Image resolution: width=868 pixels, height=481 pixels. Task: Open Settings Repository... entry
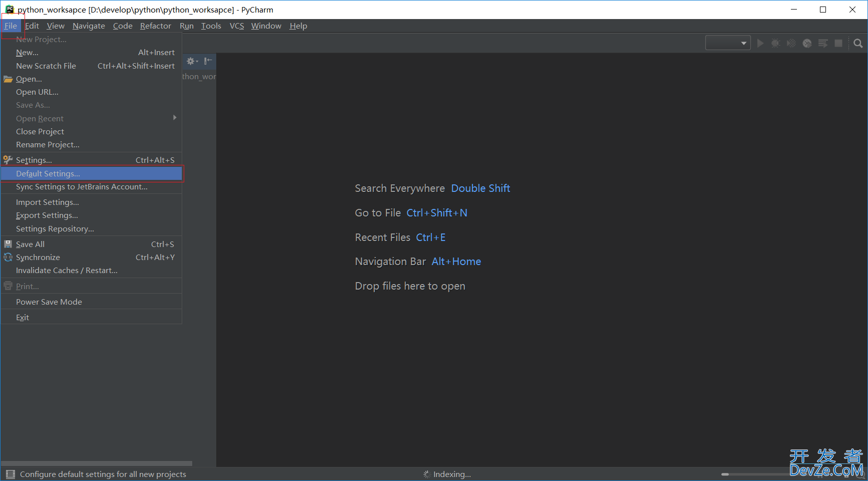point(92,228)
